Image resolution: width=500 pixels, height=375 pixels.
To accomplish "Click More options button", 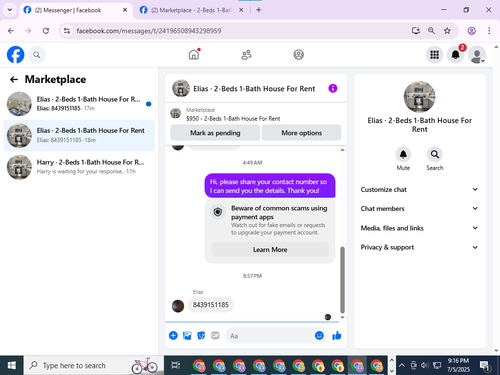I will point(301,133).
